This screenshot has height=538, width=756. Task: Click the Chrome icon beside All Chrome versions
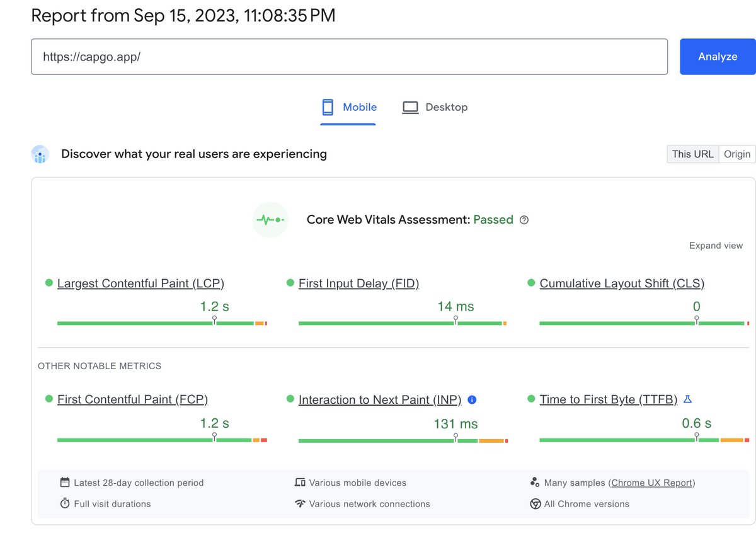click(x=535, y=503)
